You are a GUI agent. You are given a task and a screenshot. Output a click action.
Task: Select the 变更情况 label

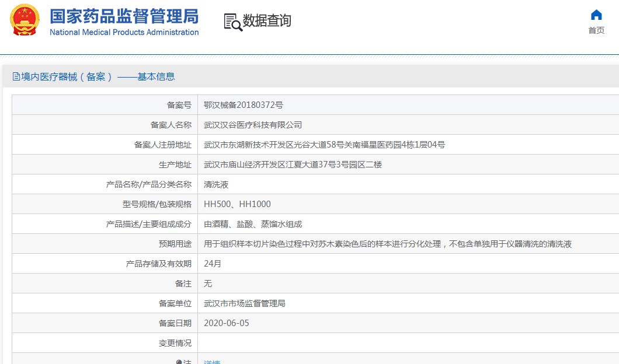pyautogui.click(x=175, y=343)
